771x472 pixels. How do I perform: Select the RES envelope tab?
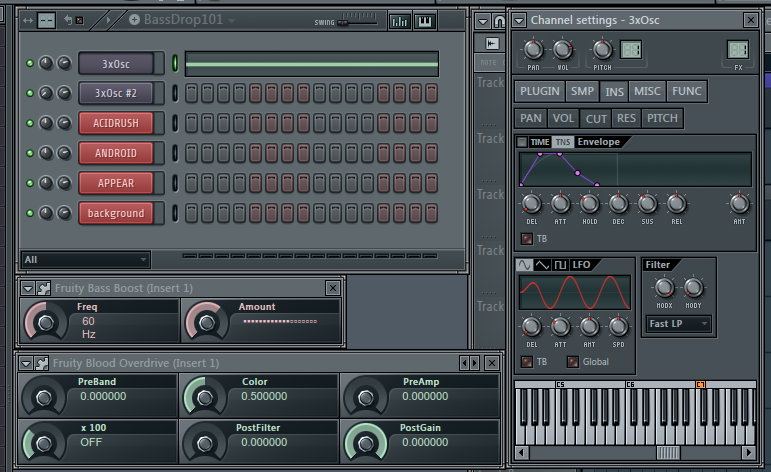[x=626, y=118]
